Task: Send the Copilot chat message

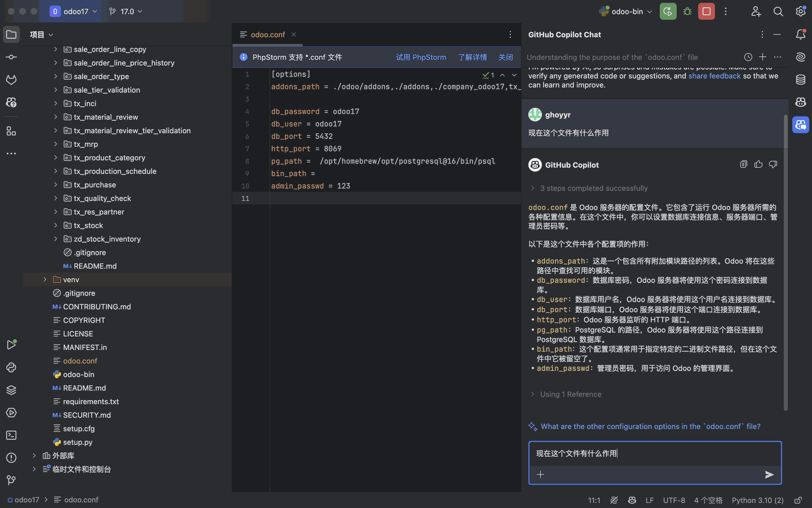Action: pyautogui.click(x=769, y=475)
